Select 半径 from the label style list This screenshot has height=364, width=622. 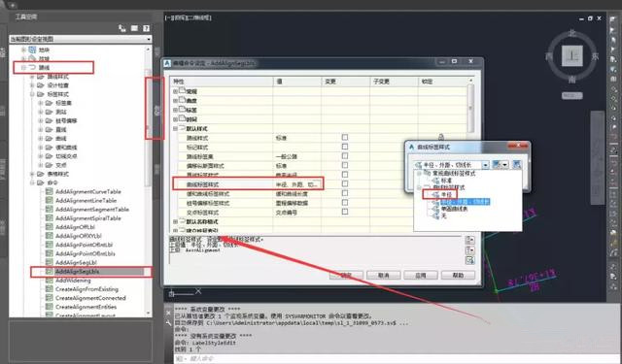tap(446, 194)
